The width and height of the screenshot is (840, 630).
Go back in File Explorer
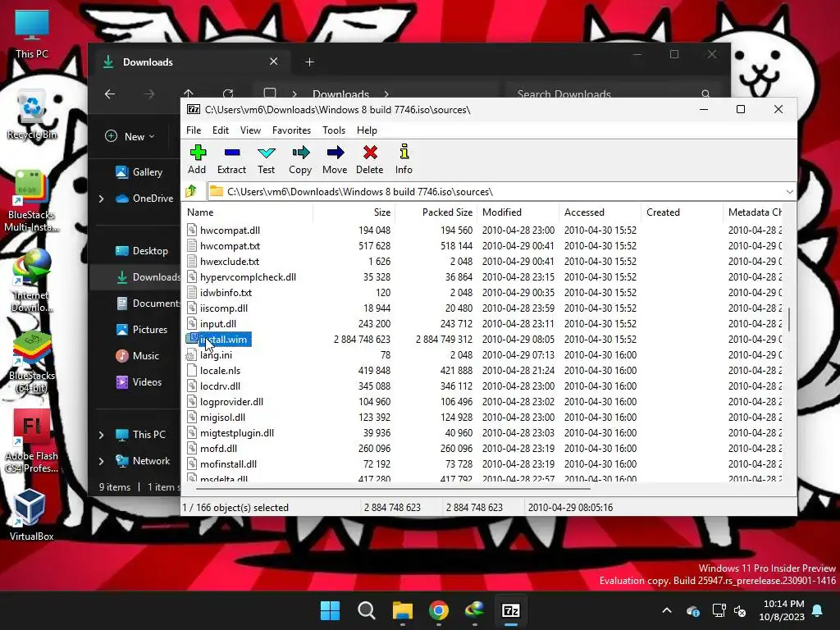110,94
